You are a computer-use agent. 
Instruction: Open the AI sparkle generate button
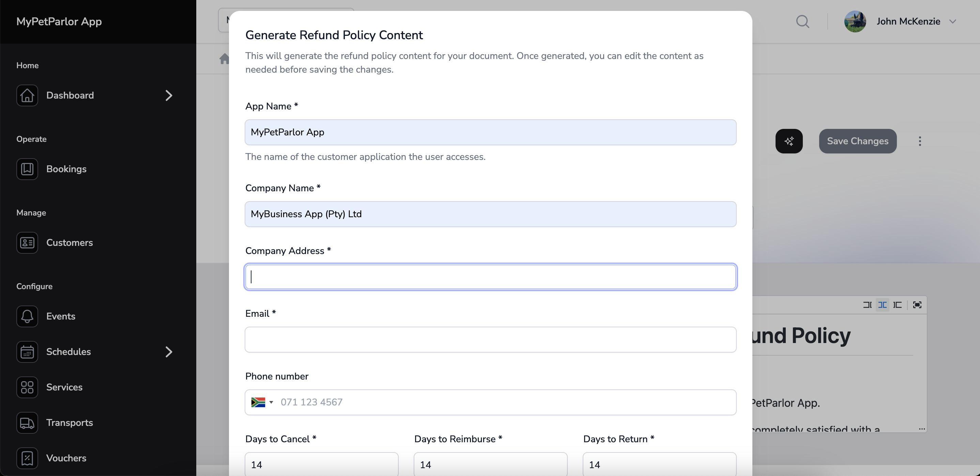[788, 141]
